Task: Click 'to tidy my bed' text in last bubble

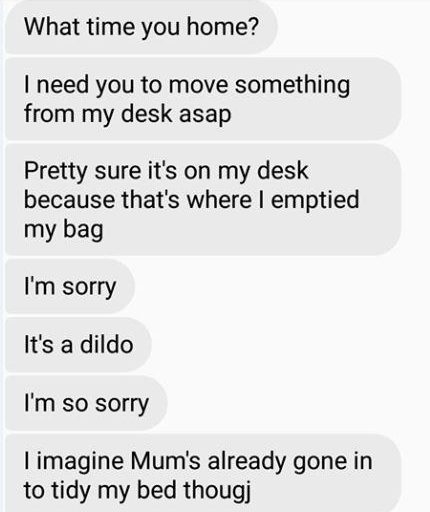Action: 100,491
